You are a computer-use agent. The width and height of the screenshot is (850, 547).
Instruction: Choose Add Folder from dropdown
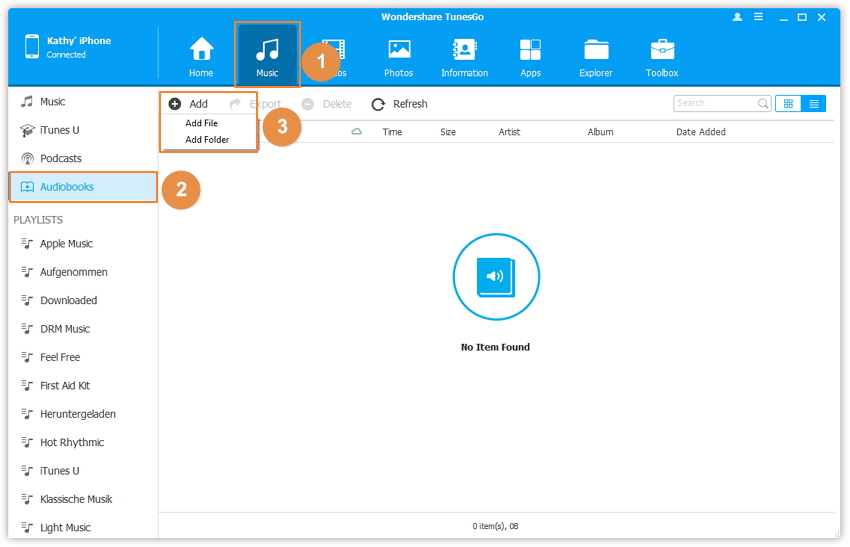207,140
